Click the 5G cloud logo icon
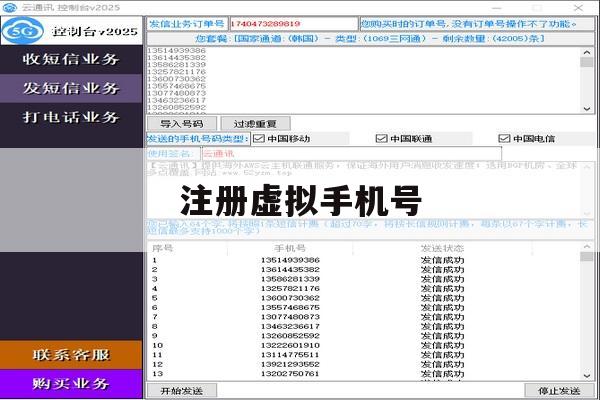 pyautogui.click(x=22, y=31)
